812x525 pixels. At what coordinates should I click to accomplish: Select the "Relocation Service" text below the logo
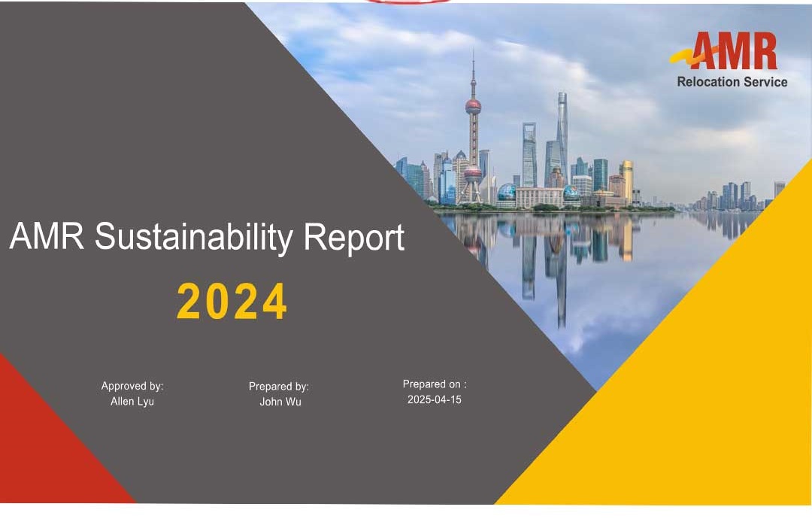732,82
